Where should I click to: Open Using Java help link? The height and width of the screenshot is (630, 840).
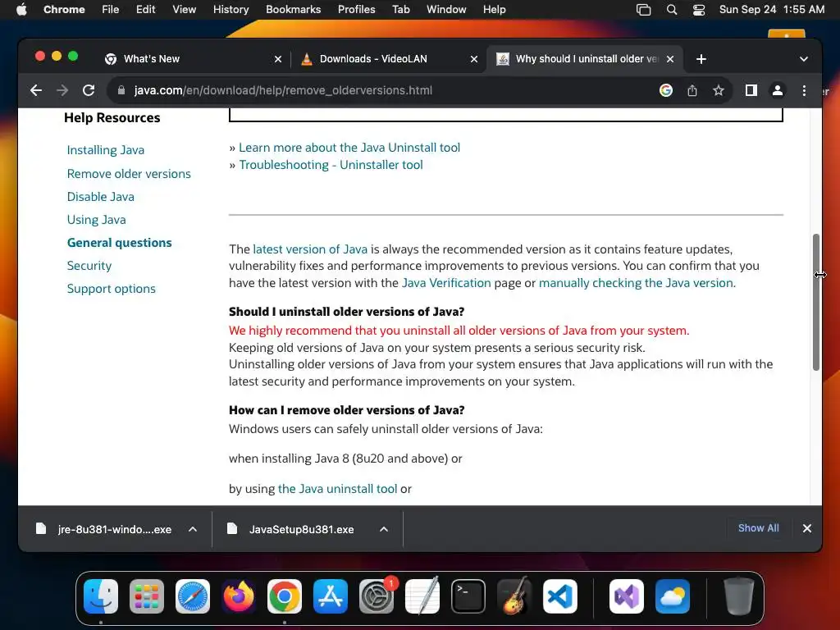pos(97,220)
